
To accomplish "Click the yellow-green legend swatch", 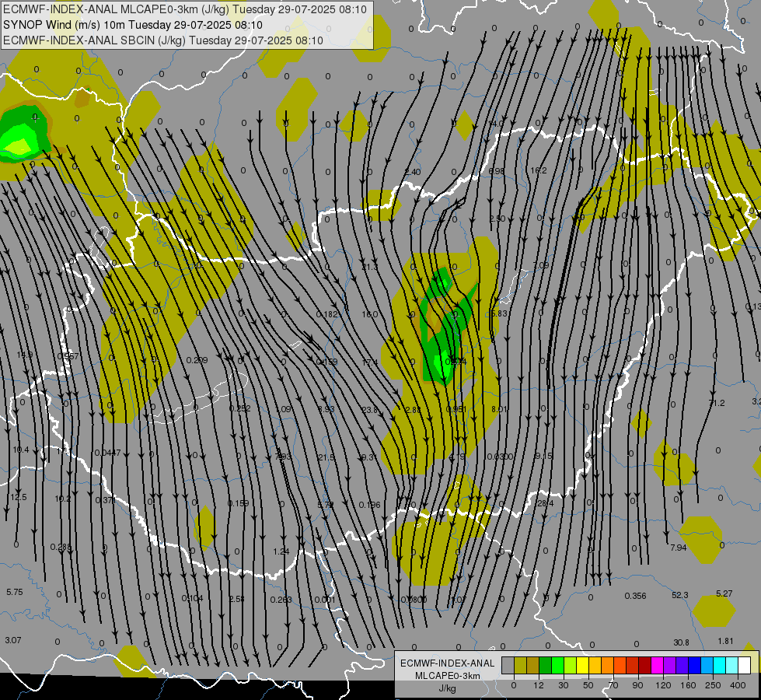I will [x=571, y=665].
